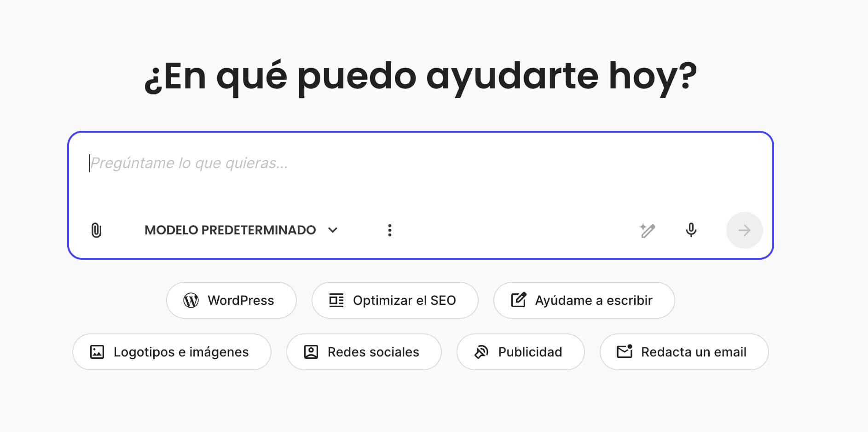This screenshot has height=432, width=868.
Task: Select the Redes sociales suggestion
Action: click(x=364, y=352)
